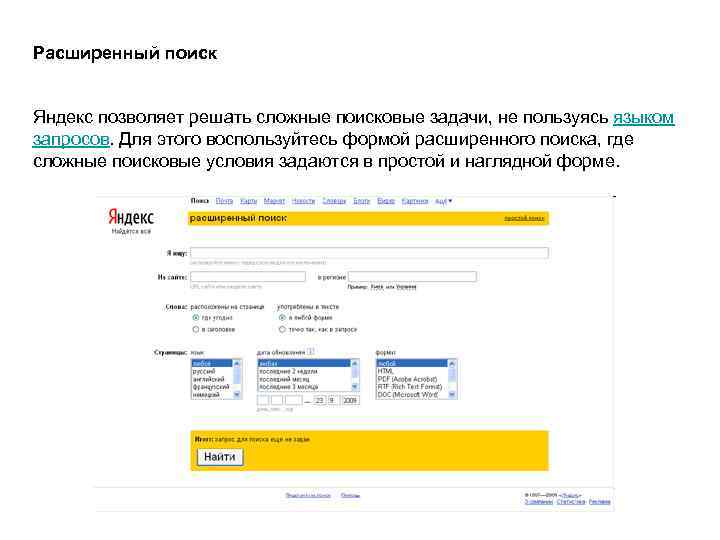This screenshot has height=540, width=720.
Task: Select the Поиск item in top navigation
Action: 200,201
